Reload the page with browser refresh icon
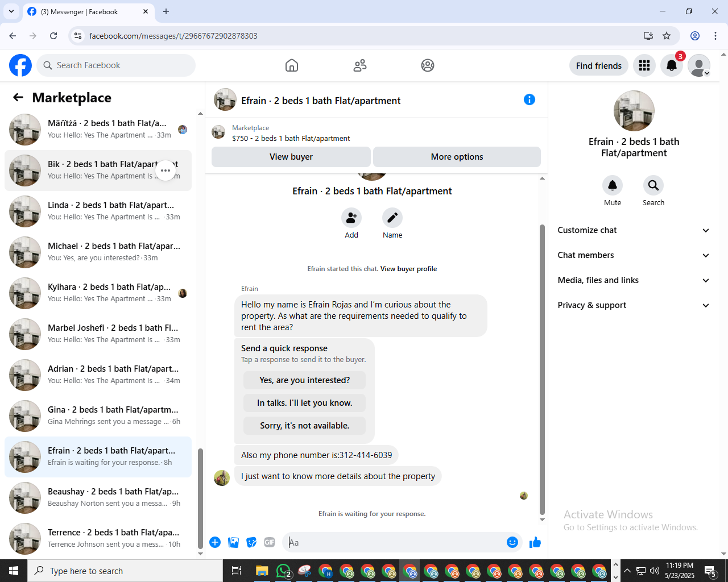Viewport: 728px width, 582px height. point(53,36)
